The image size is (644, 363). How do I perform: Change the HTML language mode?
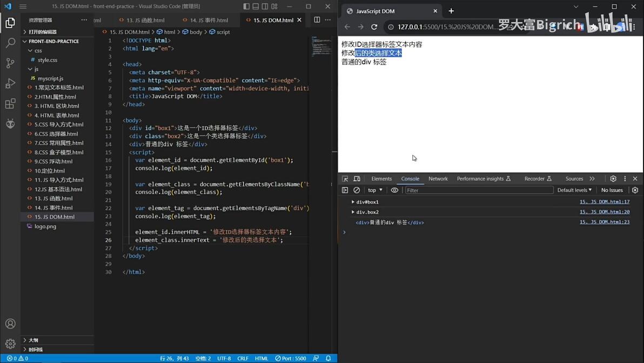pos(261,359)
